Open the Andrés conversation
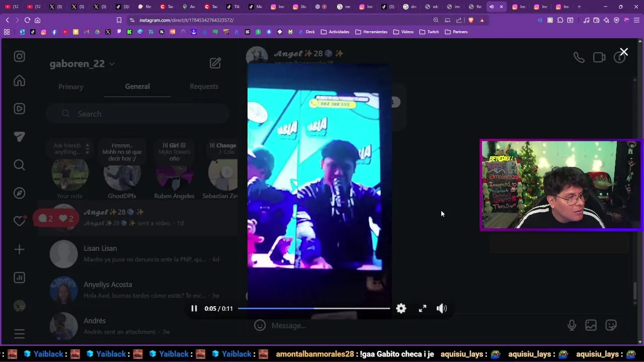Viewport: 644px width, 362px height. tap(138, 325)
